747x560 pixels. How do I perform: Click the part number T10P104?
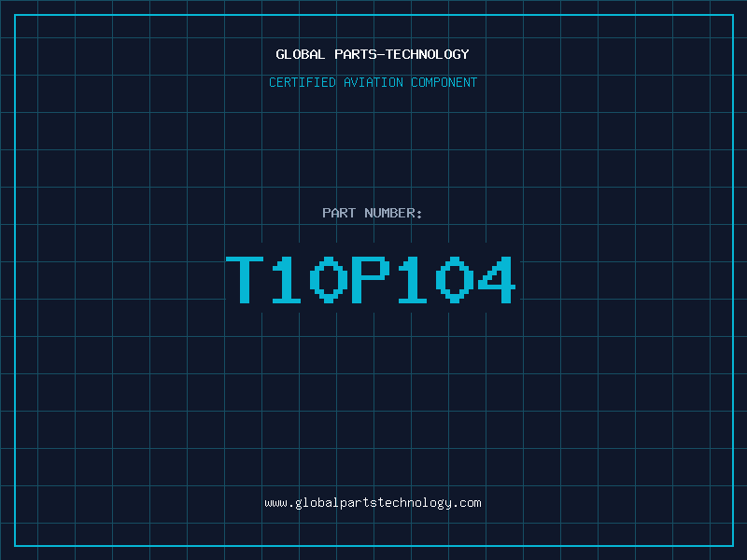pos(371,280)
